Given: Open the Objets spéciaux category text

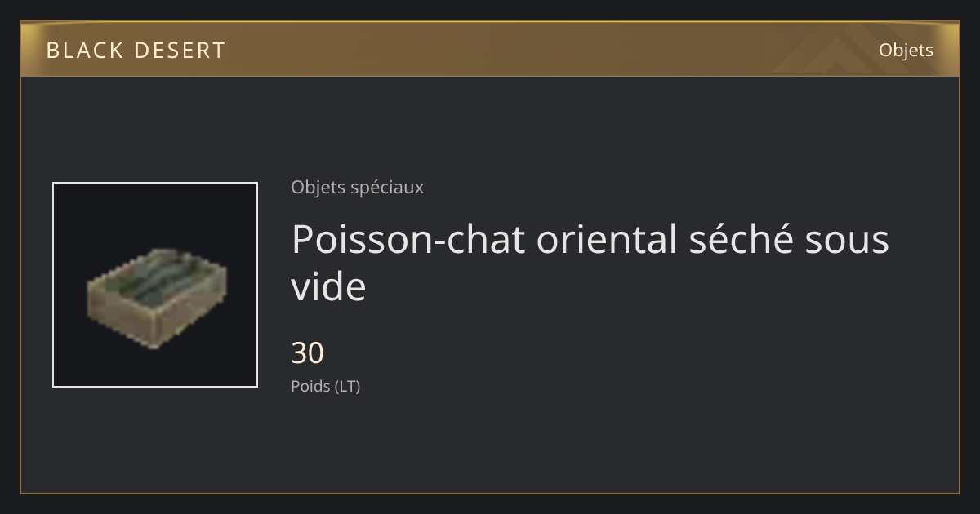Looking at the screenshot, I should click(357, 187).
